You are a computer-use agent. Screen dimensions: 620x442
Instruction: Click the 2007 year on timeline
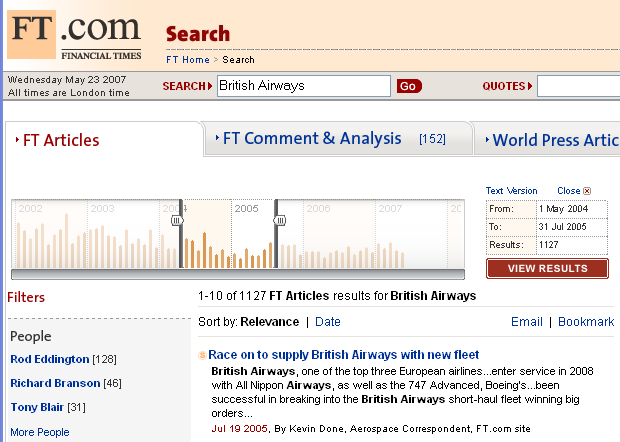390,208
